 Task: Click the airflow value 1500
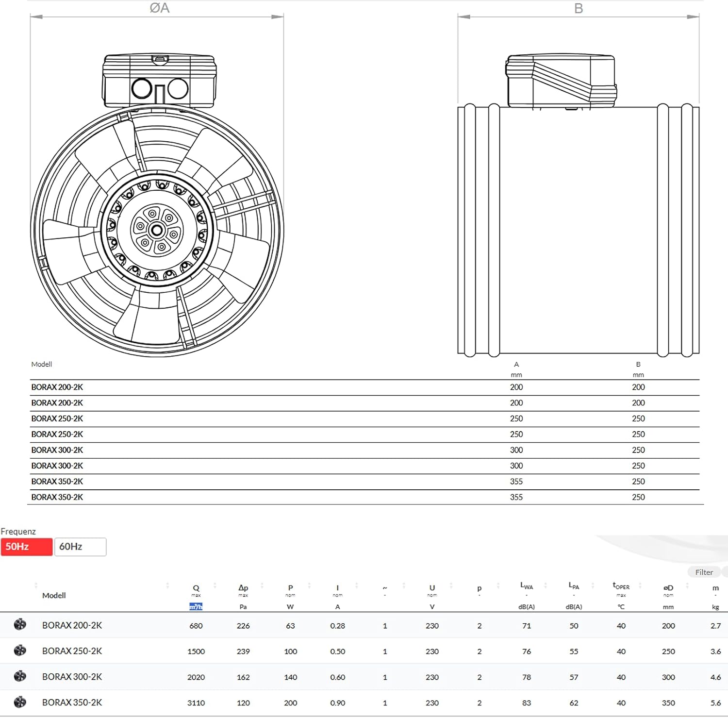pyautogui.click(x=196, y=651)
